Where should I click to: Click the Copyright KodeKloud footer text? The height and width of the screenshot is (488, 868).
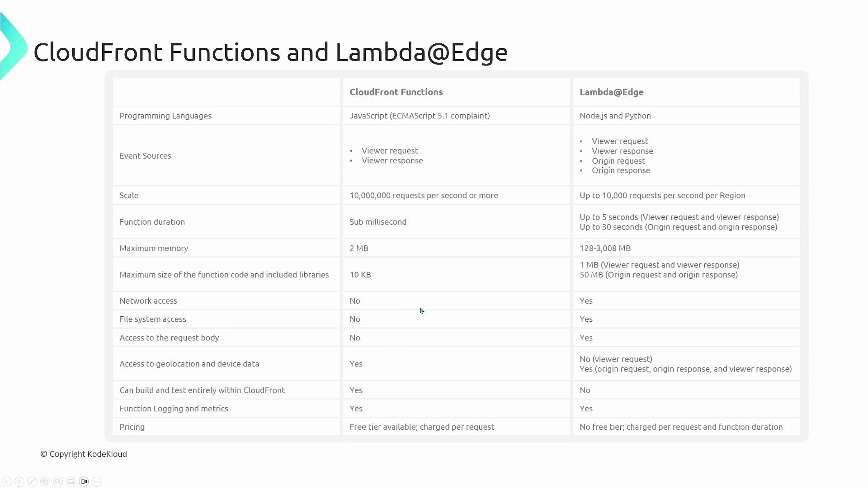click(x=84, y=454)
